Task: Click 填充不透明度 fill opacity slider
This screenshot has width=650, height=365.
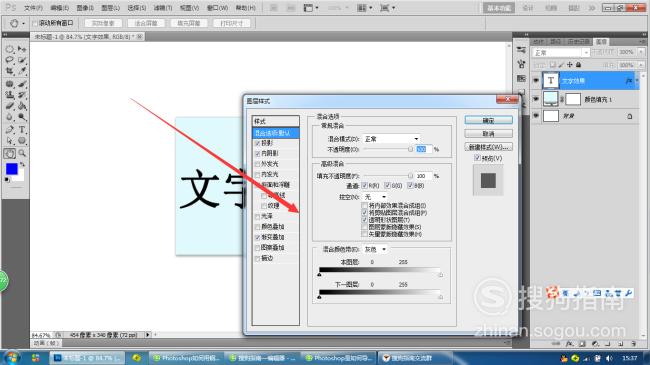Action: (x=387, y=176)
